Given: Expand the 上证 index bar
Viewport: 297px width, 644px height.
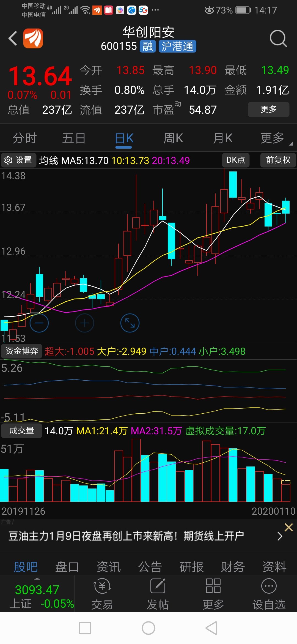Looking at the screenshot, I should coord(37,593).
